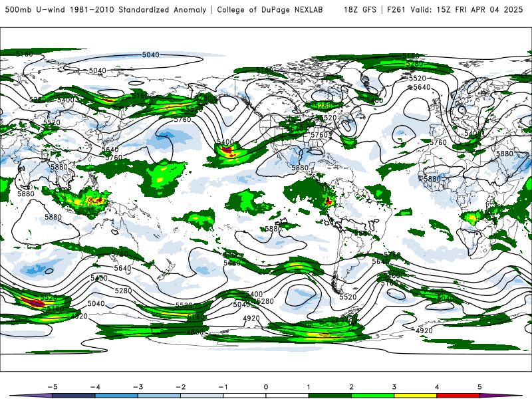The image size is (532, 399).
Task: Click the navy -5 to -4 colorbar segment
Action: (x=74, y=396)
